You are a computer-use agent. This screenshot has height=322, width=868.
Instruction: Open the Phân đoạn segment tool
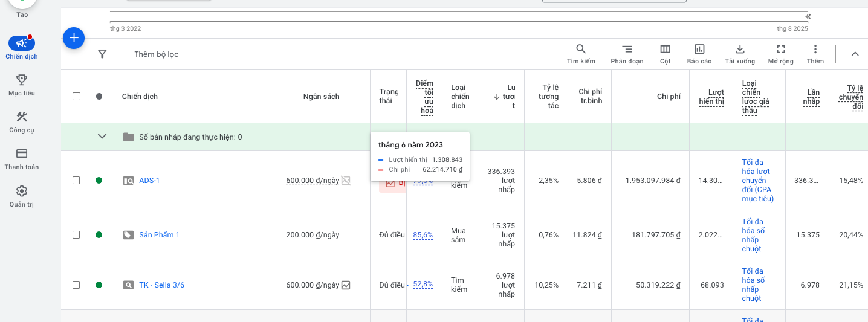click(627, 50)
